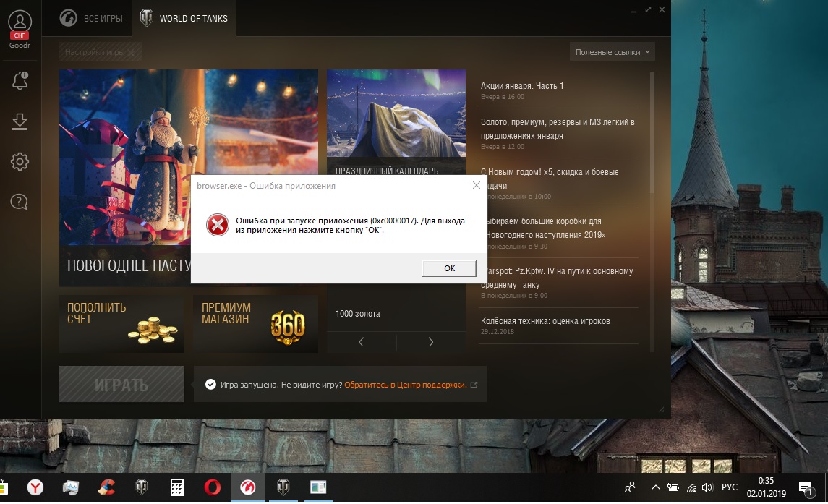This screenshot has height=504, width=828.
Task: Select WORLD OF TANKS tab
Action: 184,19
